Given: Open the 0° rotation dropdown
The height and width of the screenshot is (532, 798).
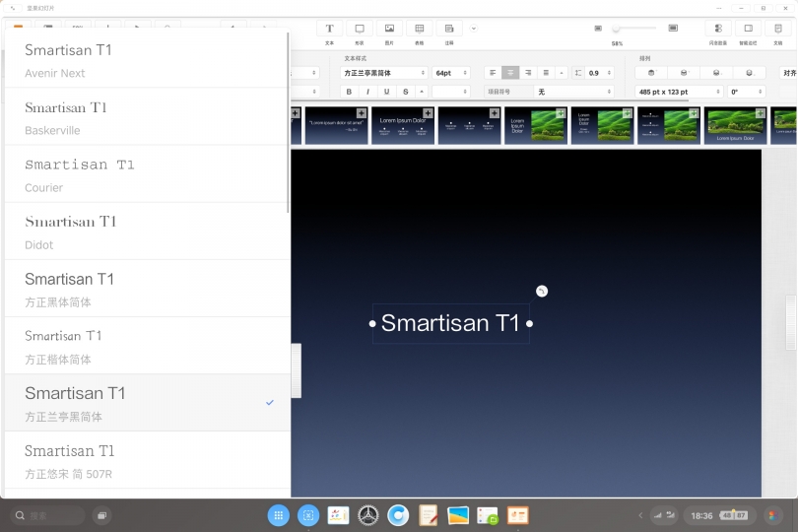Looking at the screenshot, I should pyautogui.click(x=746, y=92).
